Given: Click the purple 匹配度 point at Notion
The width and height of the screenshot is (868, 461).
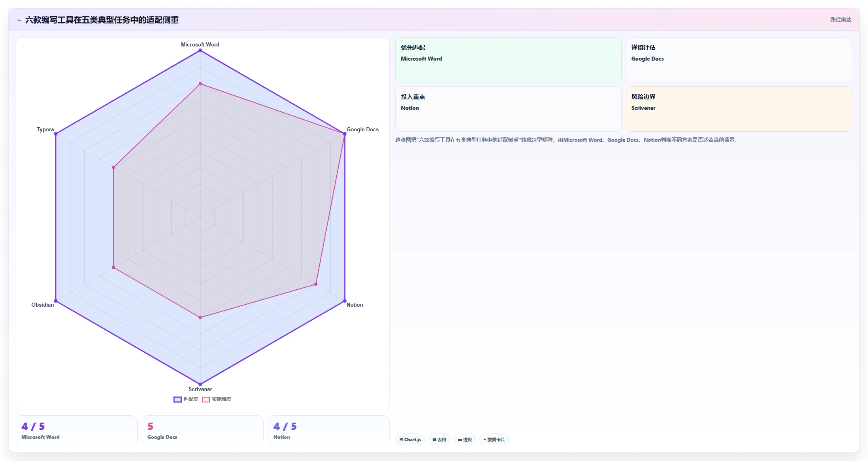Looking at the screenshot, I should (345, 301).
